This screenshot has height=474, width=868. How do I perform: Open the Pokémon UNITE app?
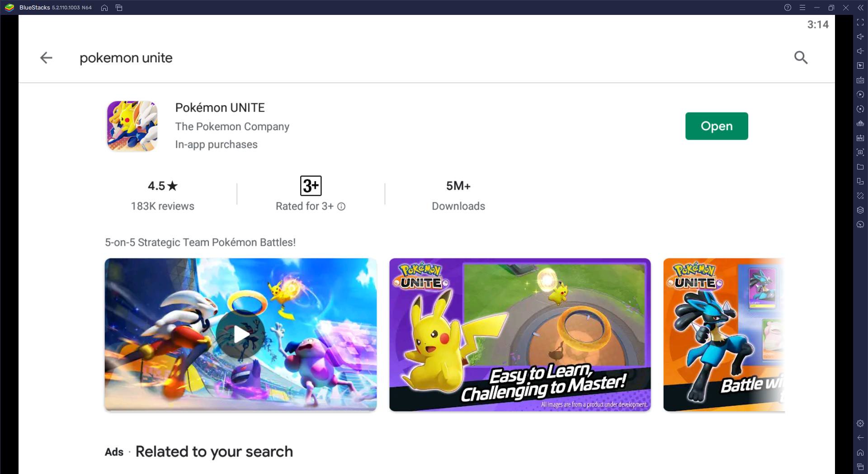(x=717, y=126)
